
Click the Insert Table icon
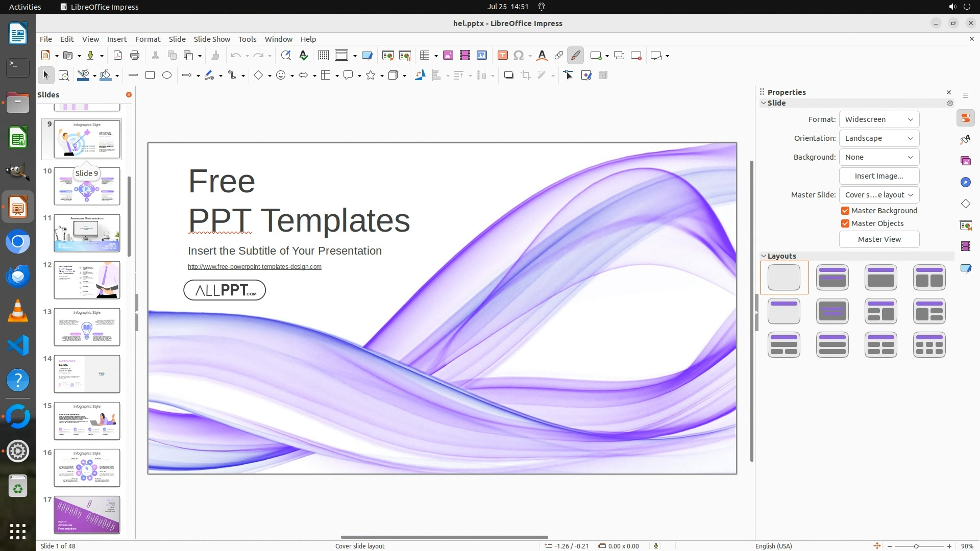(x=424, y=56)
